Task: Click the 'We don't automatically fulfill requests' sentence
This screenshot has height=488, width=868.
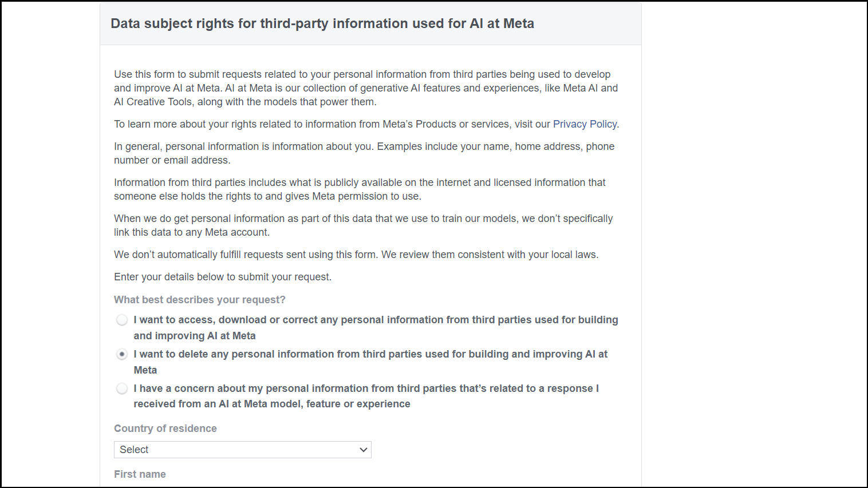Action: coord(356,255)
